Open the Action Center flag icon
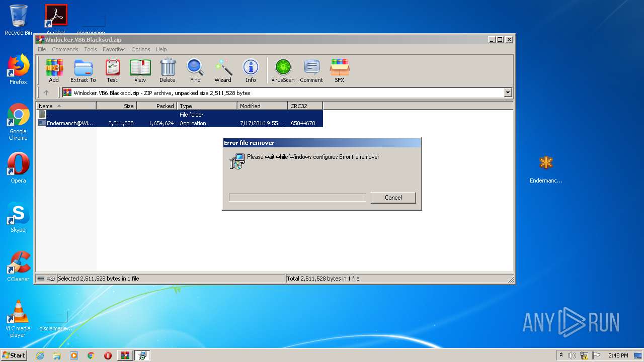 tap(596, 355)
